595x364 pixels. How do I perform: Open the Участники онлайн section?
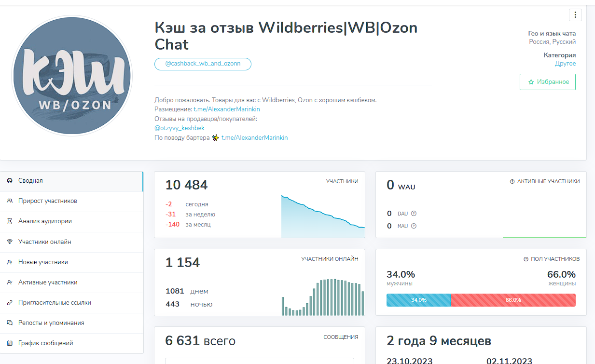point(71,242)
